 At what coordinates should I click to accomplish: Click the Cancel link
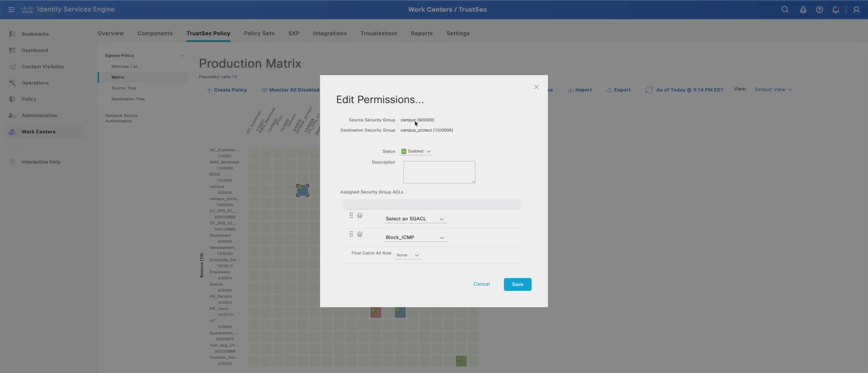pyautogui.click(x=482, y=284)
